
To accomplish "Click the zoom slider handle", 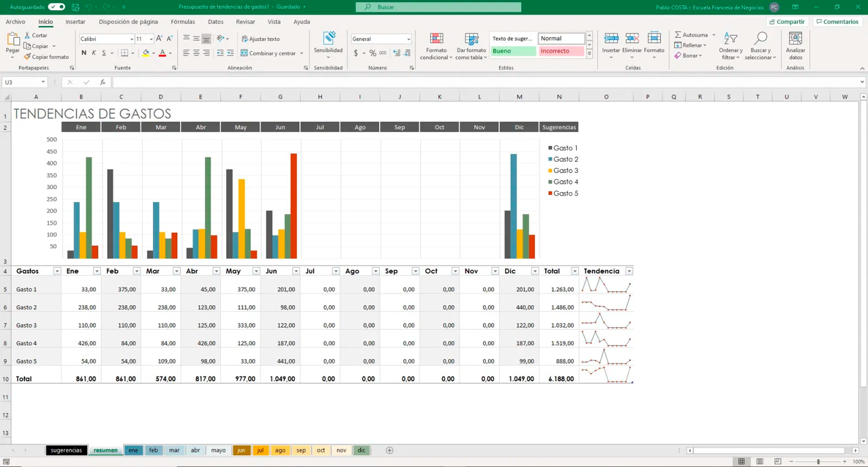I will [x=818, y=462].
